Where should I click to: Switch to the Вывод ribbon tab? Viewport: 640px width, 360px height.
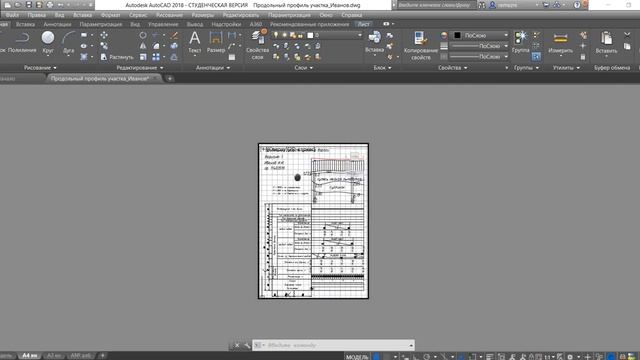pyautogui.click(x=195, y=24)
